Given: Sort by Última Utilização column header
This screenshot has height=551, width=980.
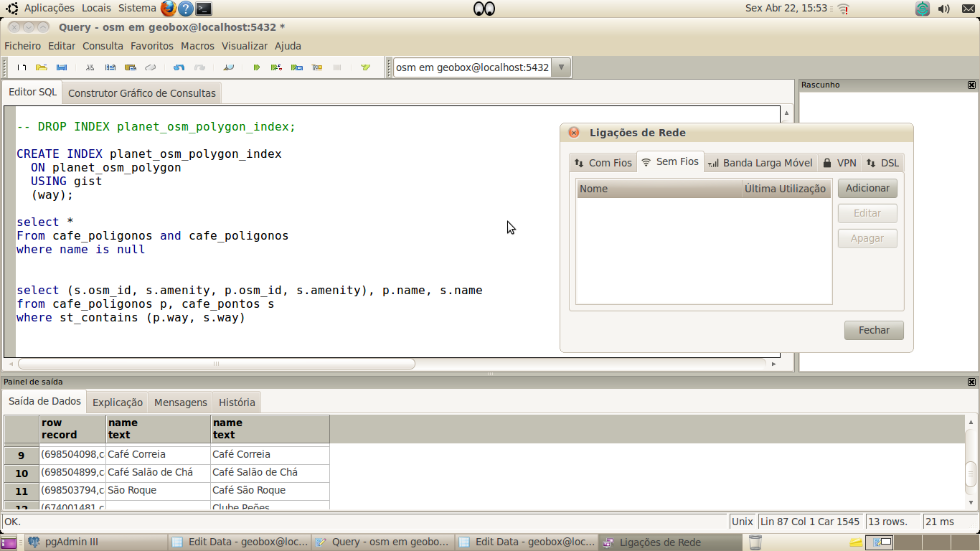Looking at the screenshot, I should pyautogui.click(x=786, y=189).
